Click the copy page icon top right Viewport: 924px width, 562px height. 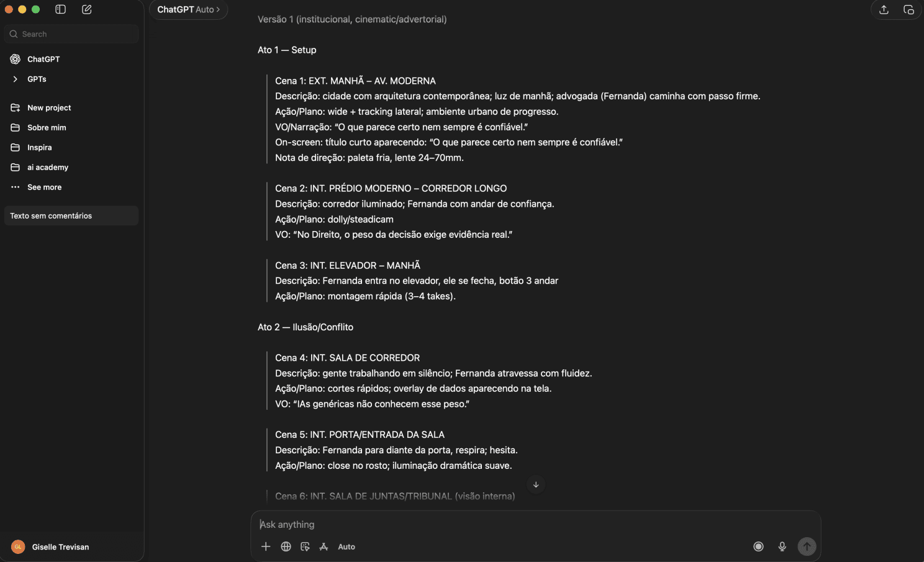(909, 10)
